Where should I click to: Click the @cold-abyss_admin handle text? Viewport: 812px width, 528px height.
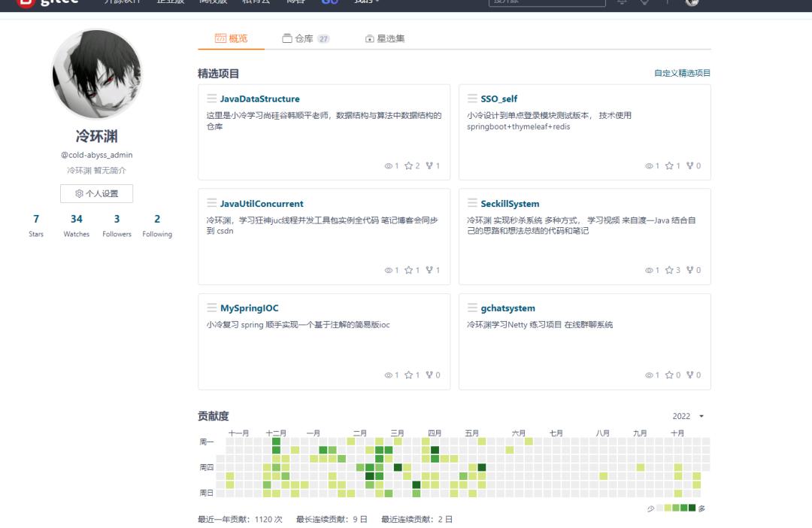(x=97, y=155)
